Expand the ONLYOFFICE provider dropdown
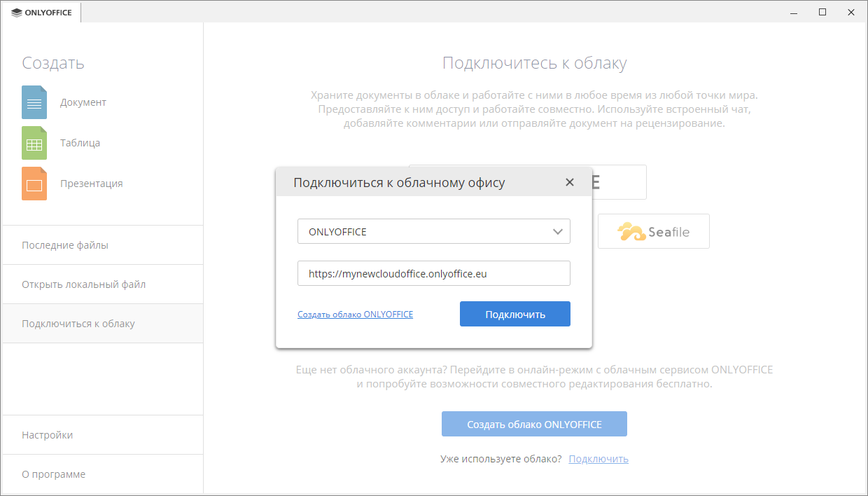 pyautogui.click(x=434, y=231)
